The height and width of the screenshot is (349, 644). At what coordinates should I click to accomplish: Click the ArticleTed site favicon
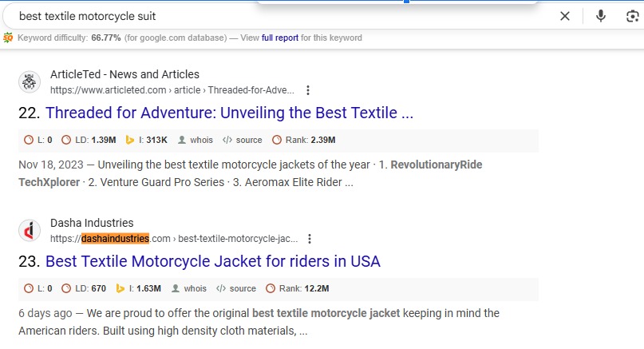(x=30, y=82)
